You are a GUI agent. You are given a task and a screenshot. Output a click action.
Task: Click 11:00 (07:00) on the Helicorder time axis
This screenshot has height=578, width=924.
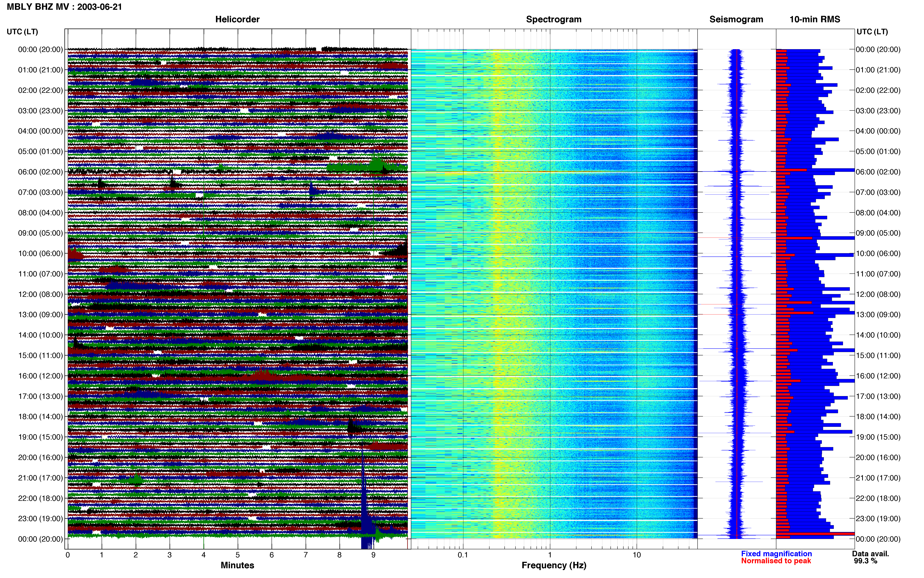pyautogui.click(x=41, y=274)
